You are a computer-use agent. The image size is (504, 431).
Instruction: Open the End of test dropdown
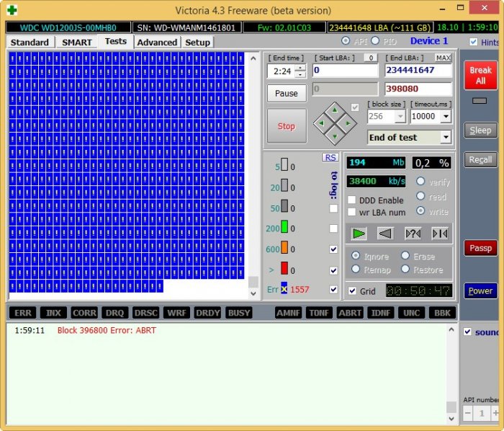pos(446,138)
